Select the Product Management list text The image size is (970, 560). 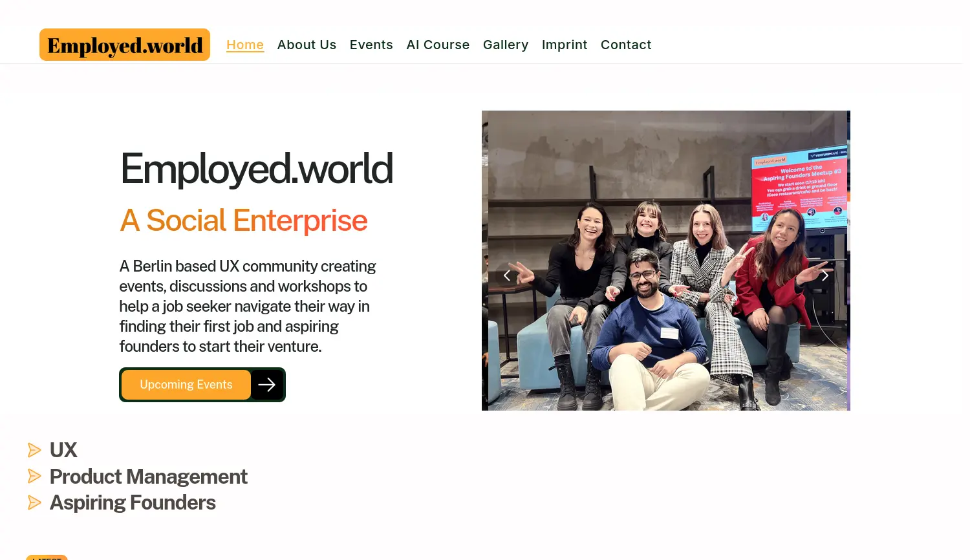pyautogui.click(x=148, y=477)
